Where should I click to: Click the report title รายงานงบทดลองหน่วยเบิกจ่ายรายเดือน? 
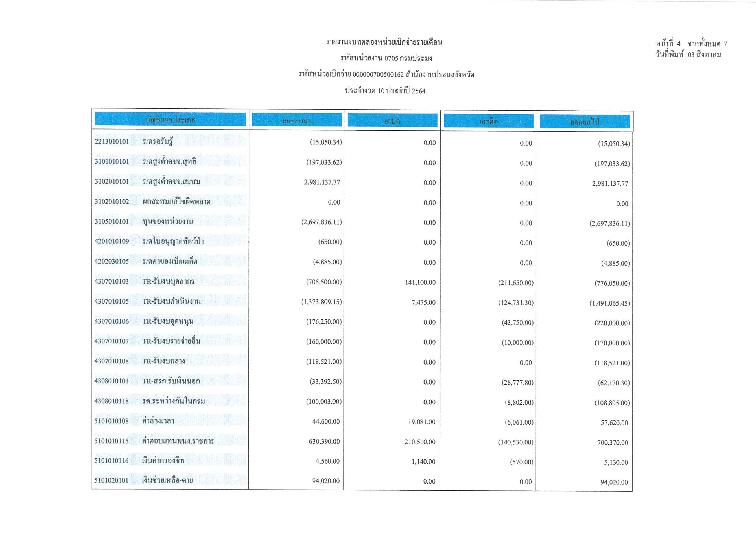(x=384, y=42)
